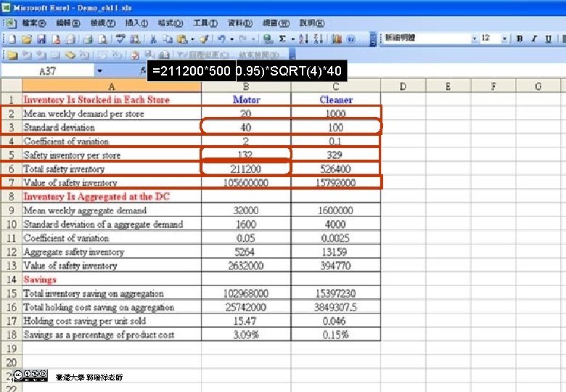Sort ascending with the A-Z icon

click(303, 39)
